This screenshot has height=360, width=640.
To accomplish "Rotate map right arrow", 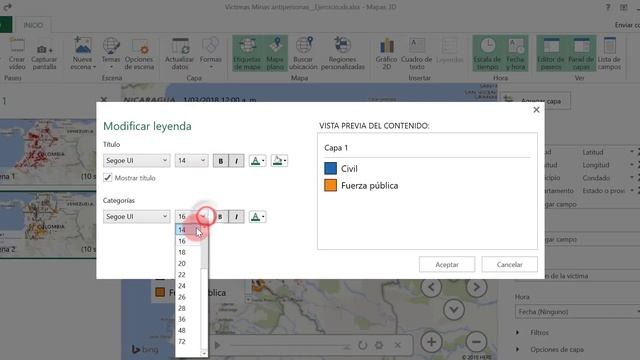I will 476,287.
